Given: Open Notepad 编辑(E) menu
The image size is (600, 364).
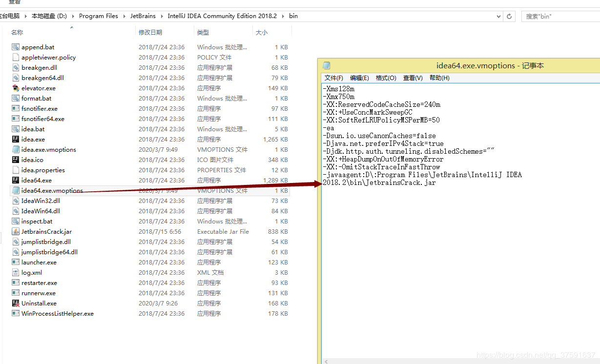Looking at the screenshot, I should (x=360, y=78).
